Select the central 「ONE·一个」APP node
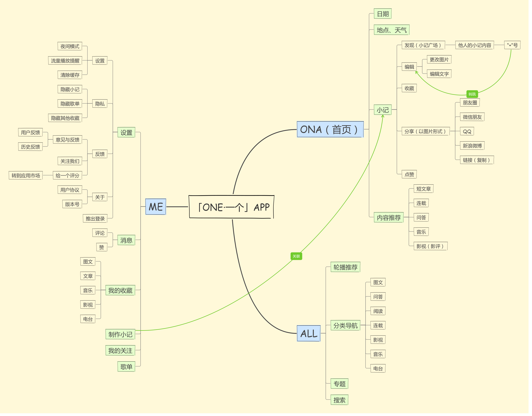 tap(233, 208)
